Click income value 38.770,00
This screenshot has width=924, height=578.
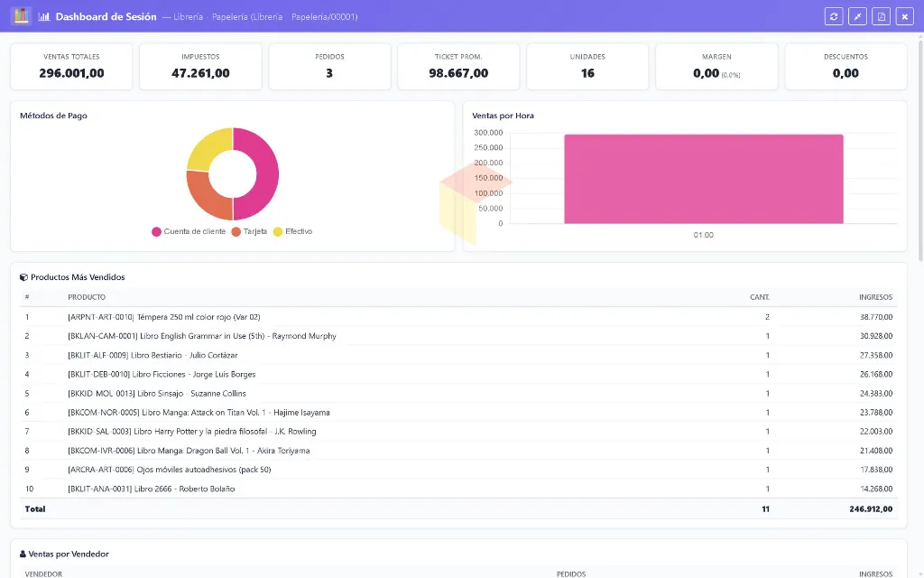tap(875, 317)
